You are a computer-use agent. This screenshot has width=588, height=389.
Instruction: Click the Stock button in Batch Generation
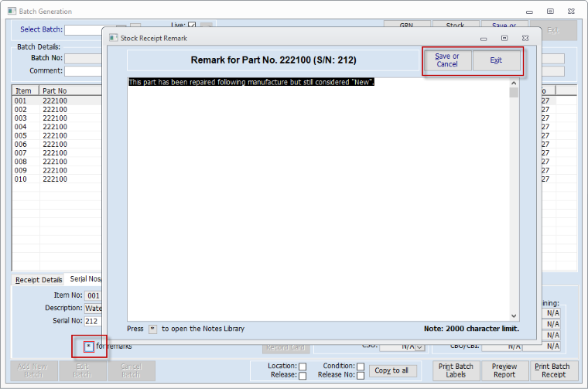click(455, 25)
